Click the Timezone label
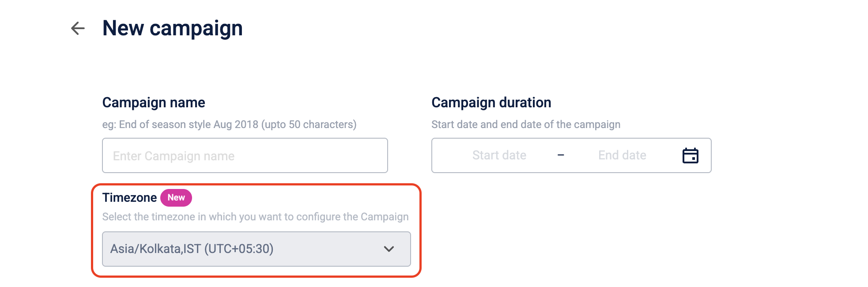This screenshot has height=287, width=868. (x=129, y=198)
